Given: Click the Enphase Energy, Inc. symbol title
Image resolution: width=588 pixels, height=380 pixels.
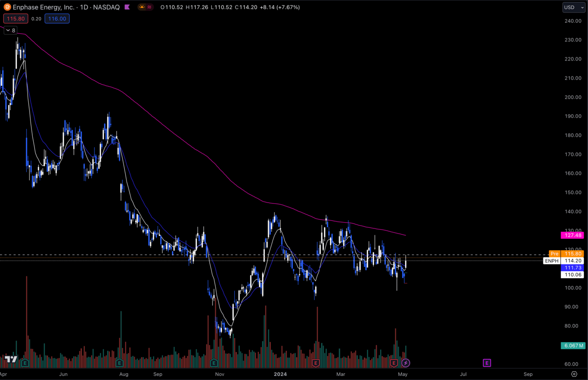Looking at the screenshot, I should coord(44,7).
